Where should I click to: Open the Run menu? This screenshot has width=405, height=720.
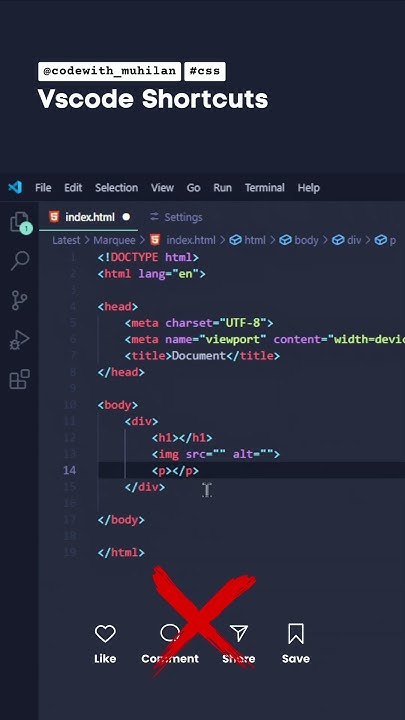pyautogui.click(x=222, y=187)
